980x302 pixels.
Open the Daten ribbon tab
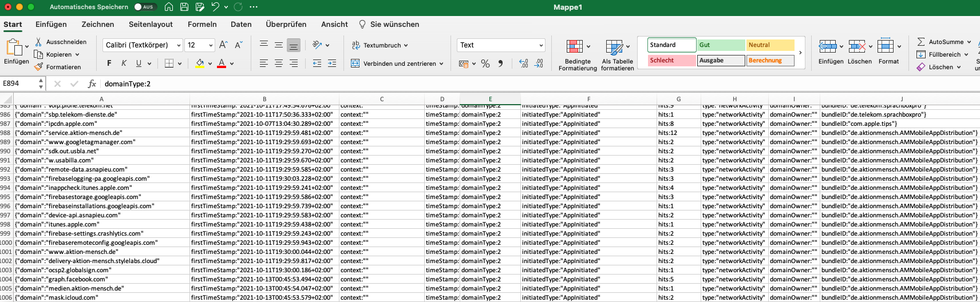point(241,24)
